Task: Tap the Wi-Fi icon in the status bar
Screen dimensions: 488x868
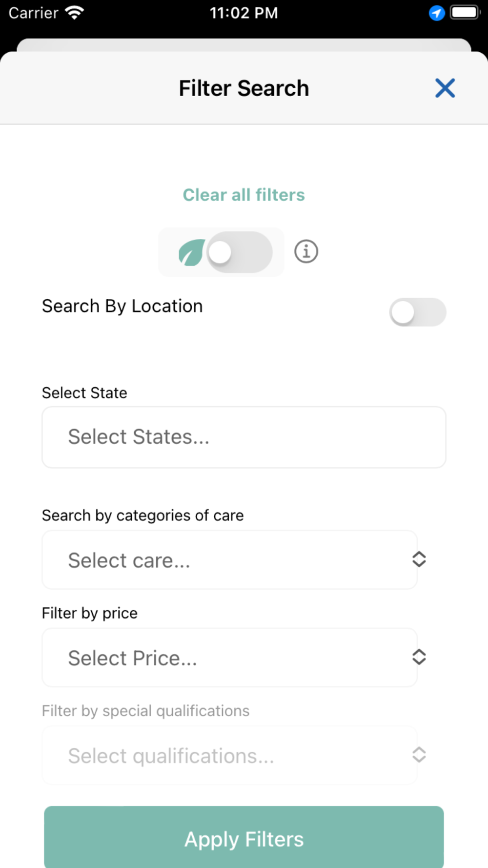Action: (x=75, y=13)
